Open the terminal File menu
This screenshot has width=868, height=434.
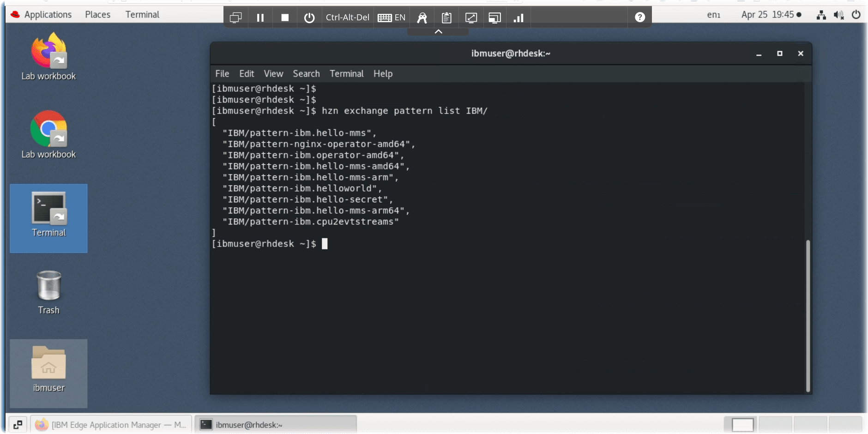point(222,74)
